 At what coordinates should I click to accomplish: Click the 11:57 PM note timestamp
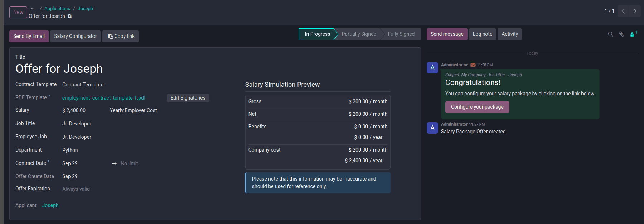tap(477, 124)
